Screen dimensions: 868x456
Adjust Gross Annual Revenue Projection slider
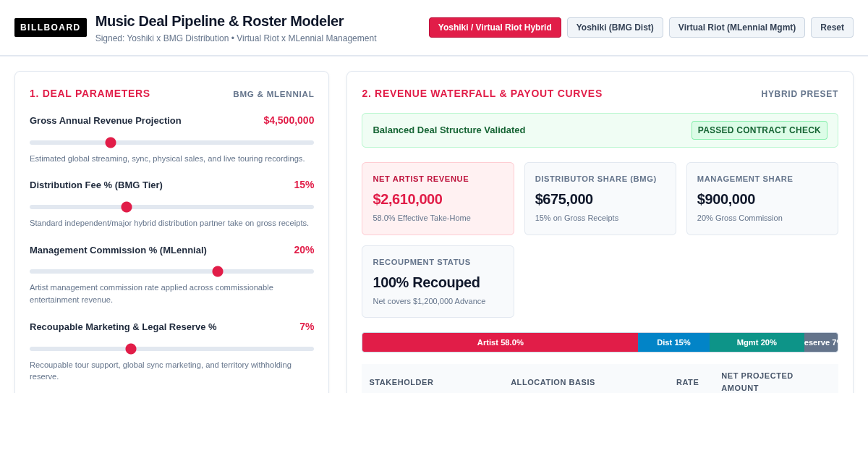(171, 143)
